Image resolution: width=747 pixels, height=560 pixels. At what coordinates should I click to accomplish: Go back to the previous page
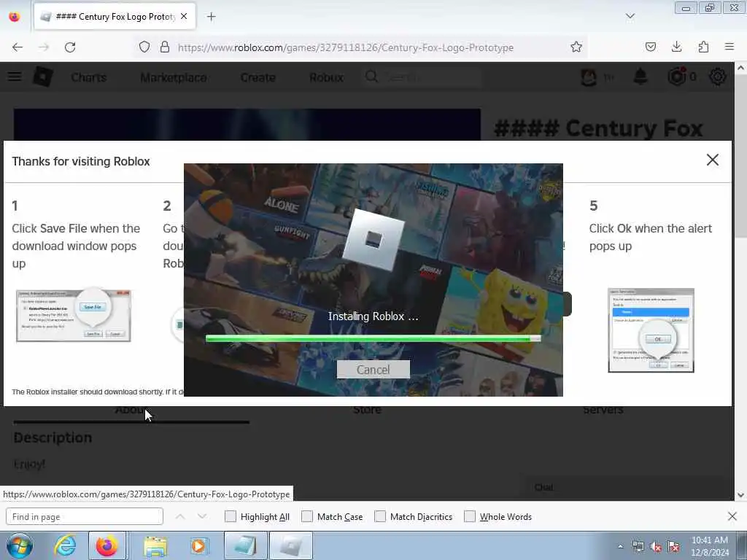[18, 47]
